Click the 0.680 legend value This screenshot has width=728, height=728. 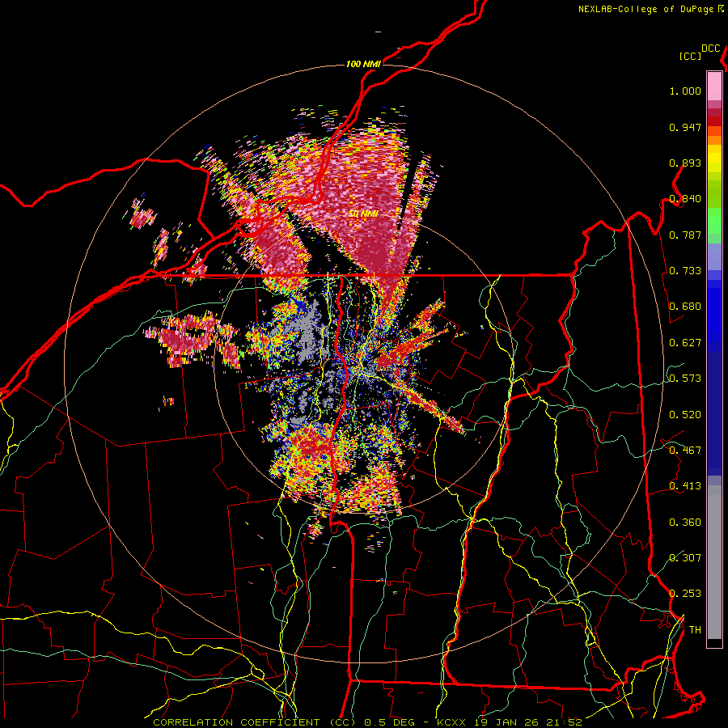[x=685, y=307]
